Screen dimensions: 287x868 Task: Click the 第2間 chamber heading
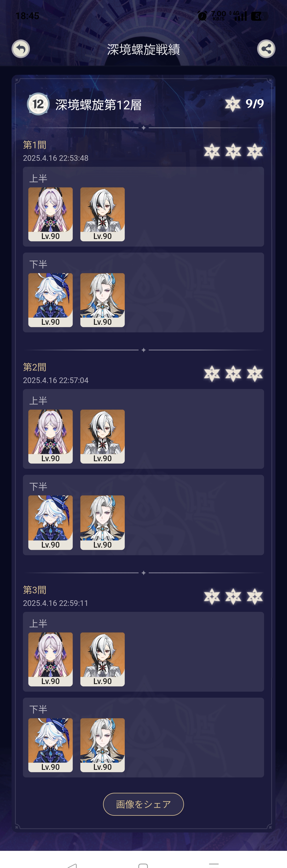tap(35, 367)
